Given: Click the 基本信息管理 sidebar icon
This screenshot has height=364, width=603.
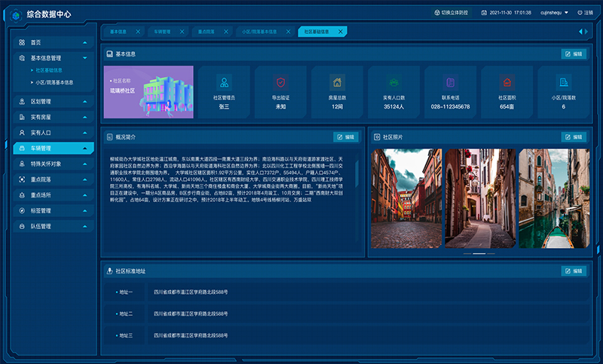Looking at the screenshot, I should coord(22,58).
